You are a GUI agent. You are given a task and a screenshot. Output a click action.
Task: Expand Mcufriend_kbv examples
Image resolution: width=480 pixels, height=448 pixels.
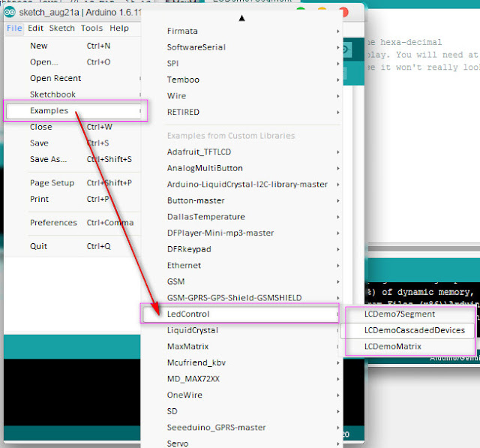click(x=241, y=363)
